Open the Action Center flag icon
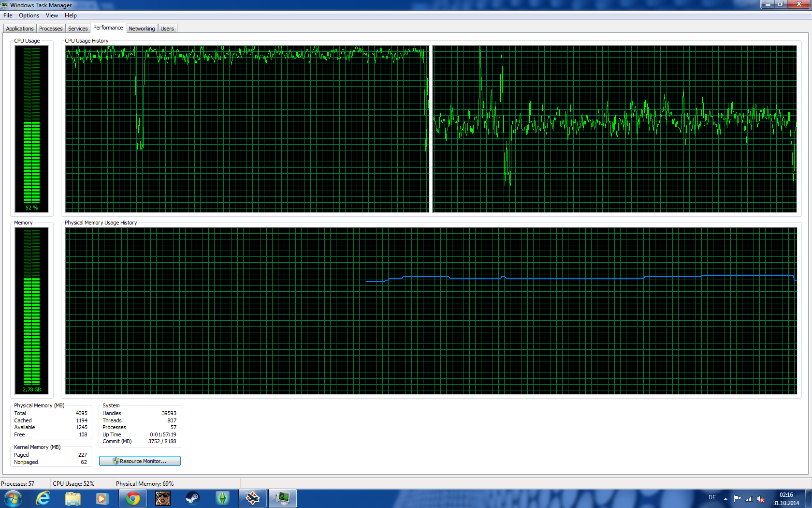 [x=737, y=498]
